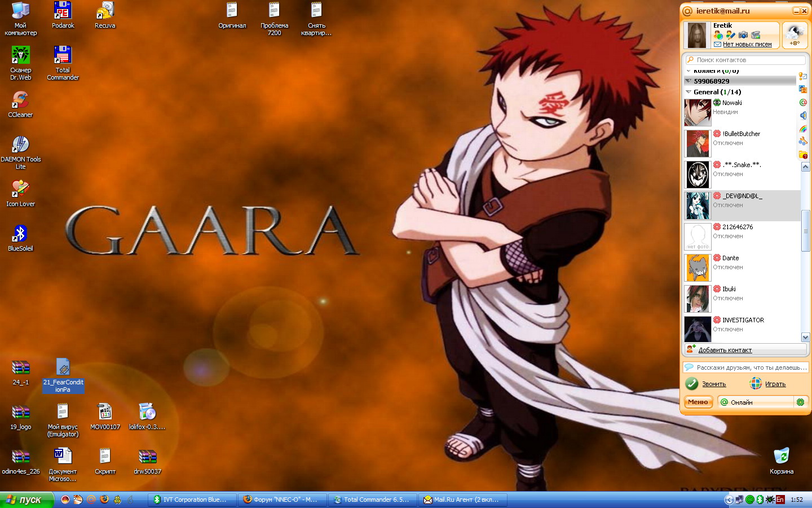Select the lolifox-0.3 installer icon
Image resolution: width=812 pixels, height=508 pixels.
tap(147, 417)
